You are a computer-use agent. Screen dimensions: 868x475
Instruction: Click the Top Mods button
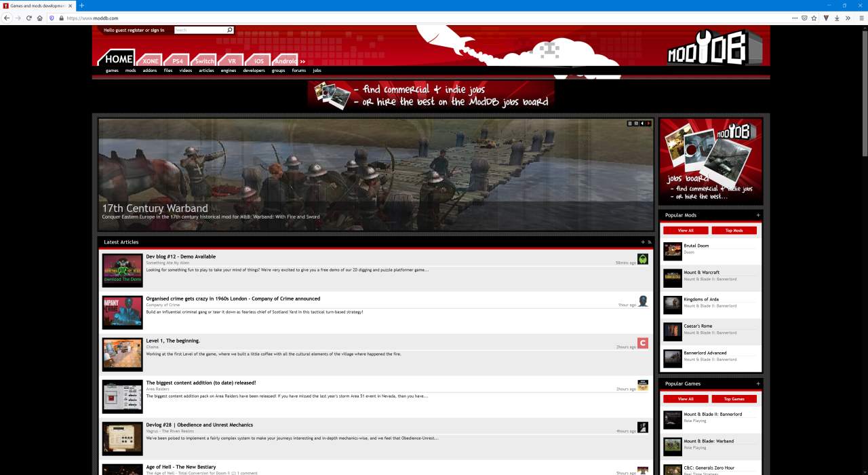(734, 231)
